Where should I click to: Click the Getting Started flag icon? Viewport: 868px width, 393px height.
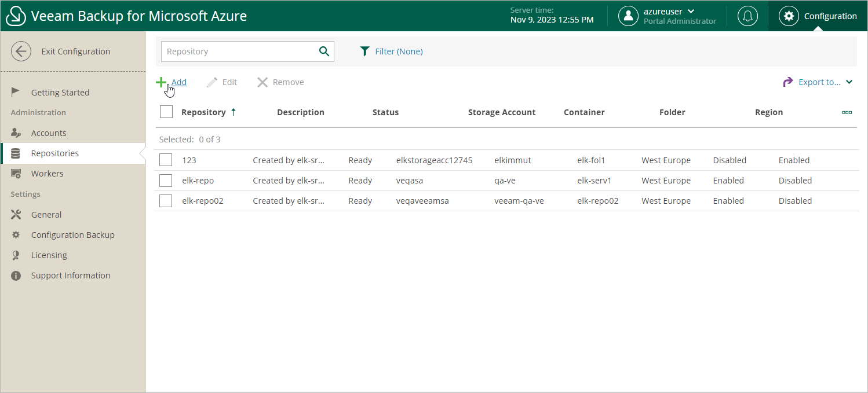tap(16, 92)
